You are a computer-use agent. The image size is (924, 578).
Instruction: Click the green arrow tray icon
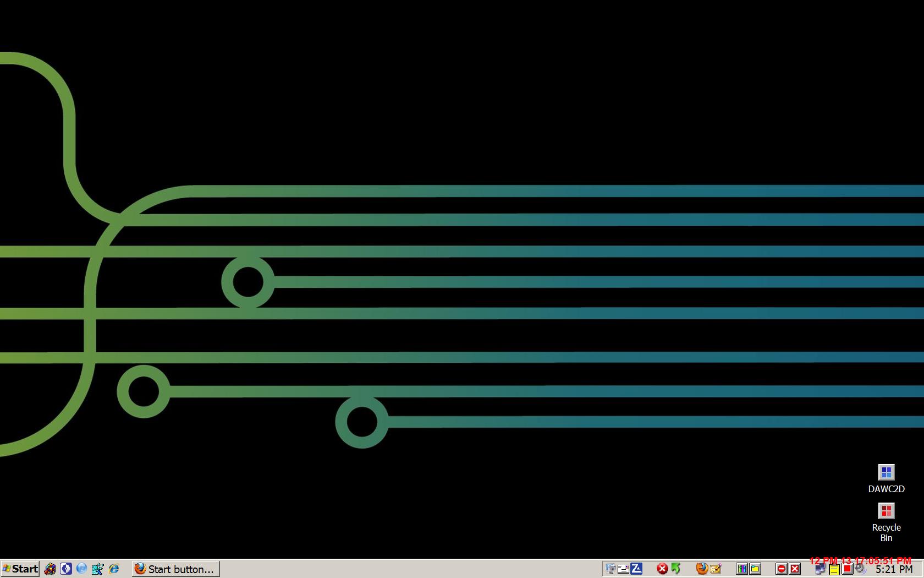click(676, 569)
